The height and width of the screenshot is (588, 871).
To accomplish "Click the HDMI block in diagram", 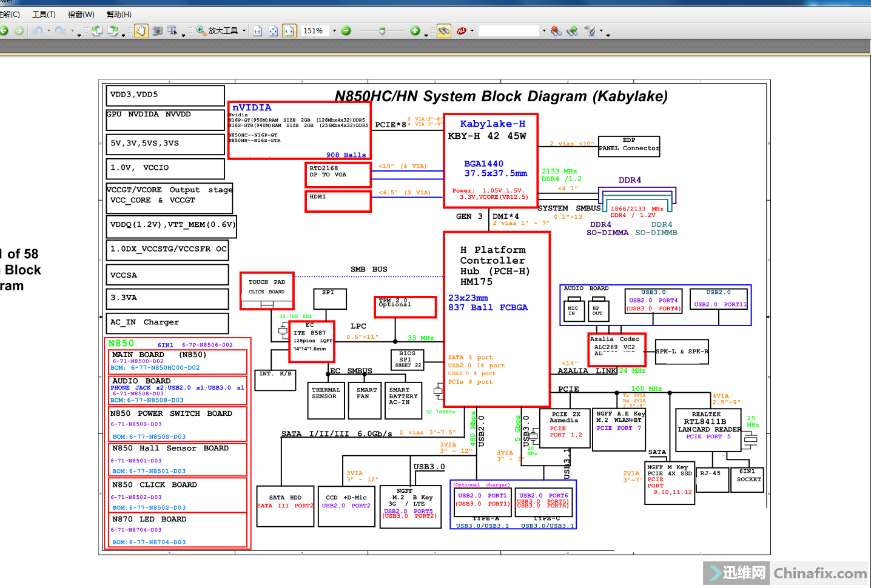I will (x=338, y=201).
